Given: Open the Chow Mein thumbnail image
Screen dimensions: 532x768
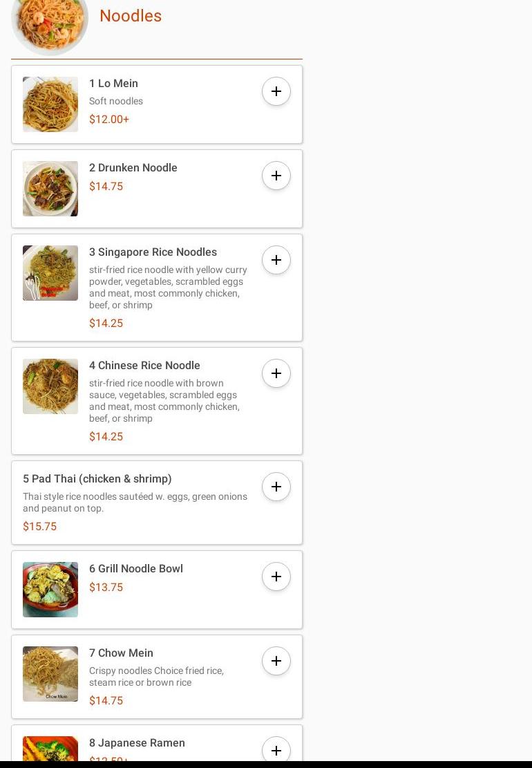Looking at the screenshot, I should [x=50, y=674].
